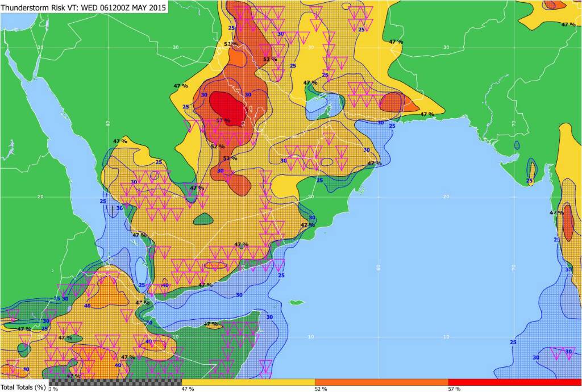Pick the yellow 47% legend color band
Viewport: 582px width, 392px height.
coord(248,382)
